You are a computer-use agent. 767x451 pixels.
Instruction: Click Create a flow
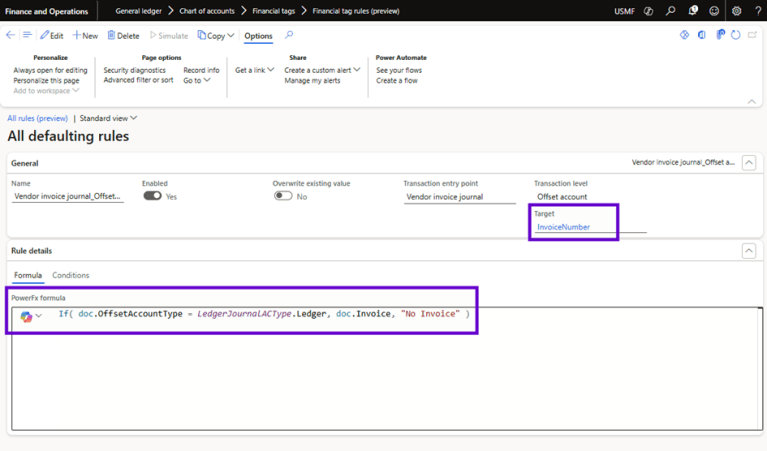[397, 80]
